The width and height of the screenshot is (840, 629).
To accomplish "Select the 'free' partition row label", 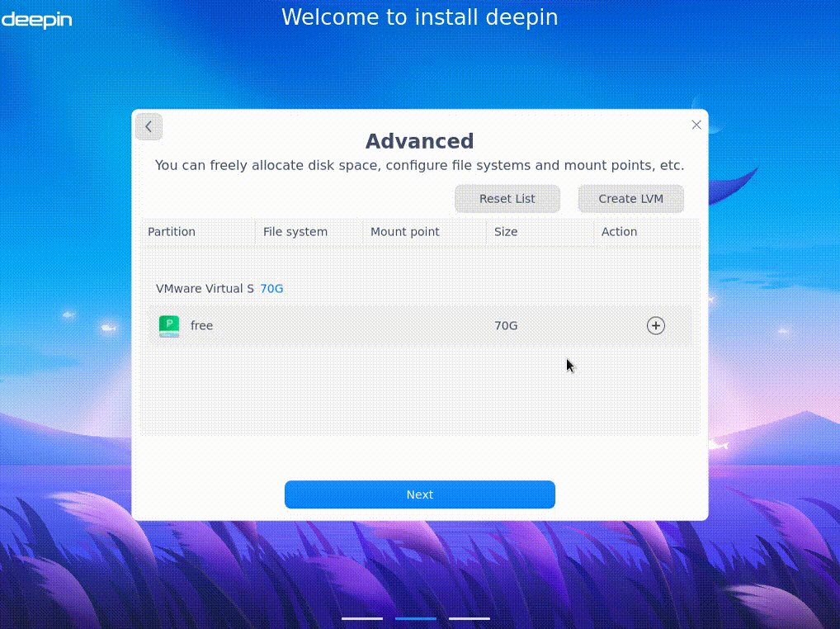I will [202, 326].
